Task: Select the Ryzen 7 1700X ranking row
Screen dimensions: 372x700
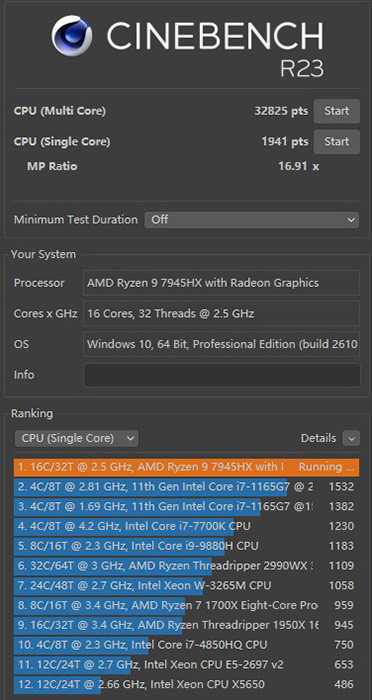Action: pyautogui.click(x=186, y=605)
